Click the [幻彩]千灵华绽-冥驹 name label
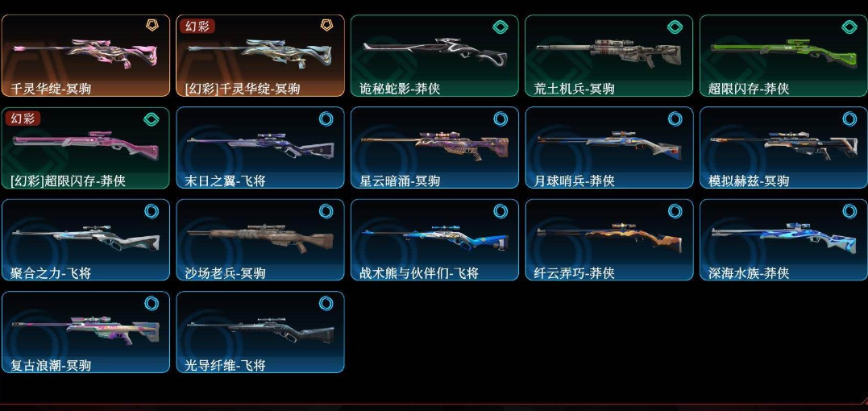The width and height of the screenshot is (868, 411). pos(243,89)
